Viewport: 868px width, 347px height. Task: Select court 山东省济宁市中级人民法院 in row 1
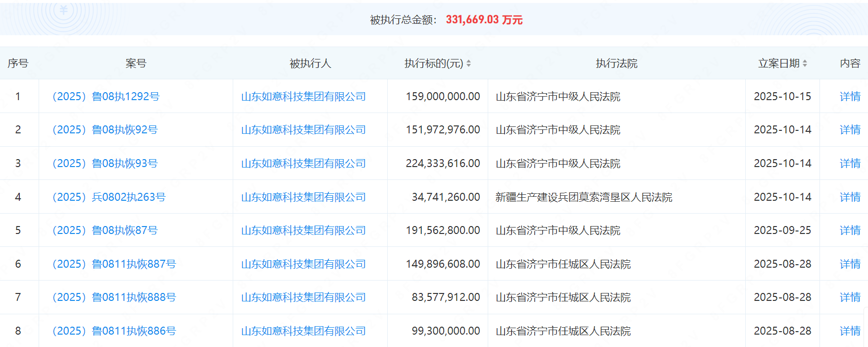tap(558, 96)
